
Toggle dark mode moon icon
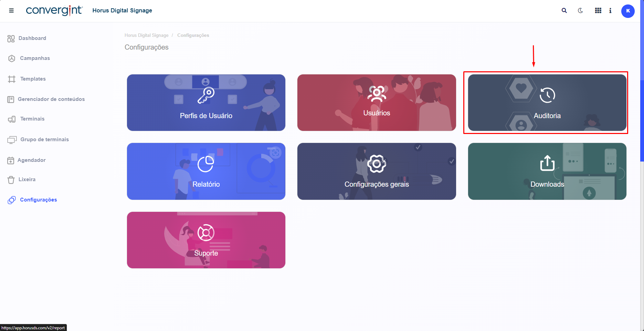point(580,11)
